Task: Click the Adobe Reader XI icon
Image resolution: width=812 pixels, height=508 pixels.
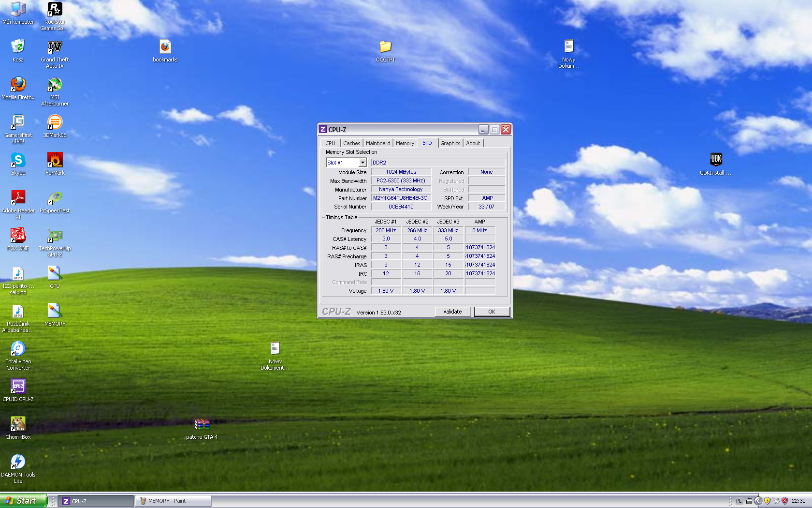Action: tap(18, 205)
